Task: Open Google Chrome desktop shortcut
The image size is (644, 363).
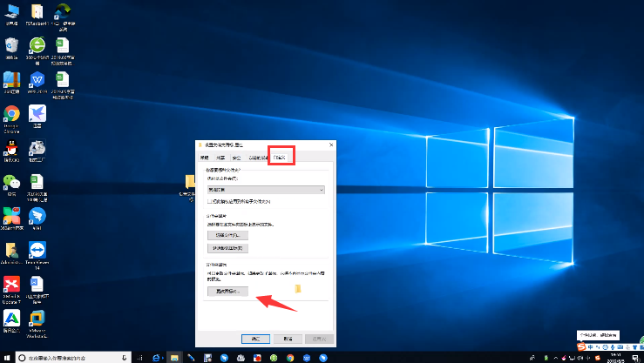Action: pyautogui.click(x=12, y=115)
